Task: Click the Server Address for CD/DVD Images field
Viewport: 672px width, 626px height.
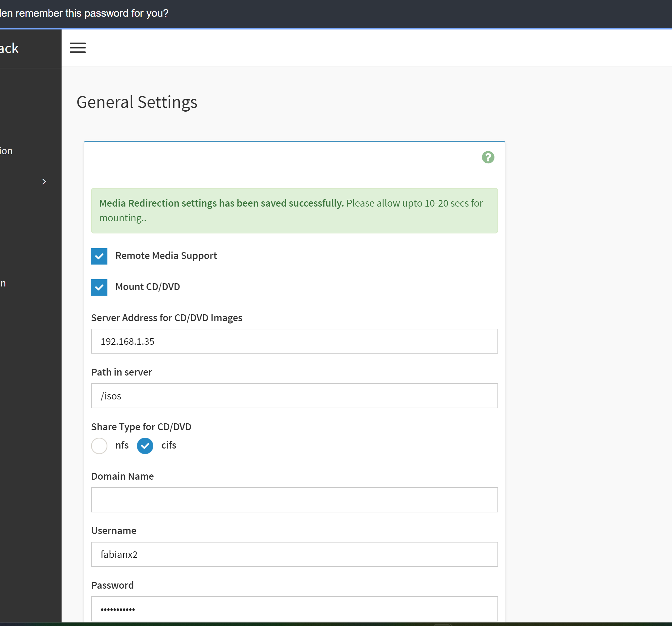Action: click(294, 341)
